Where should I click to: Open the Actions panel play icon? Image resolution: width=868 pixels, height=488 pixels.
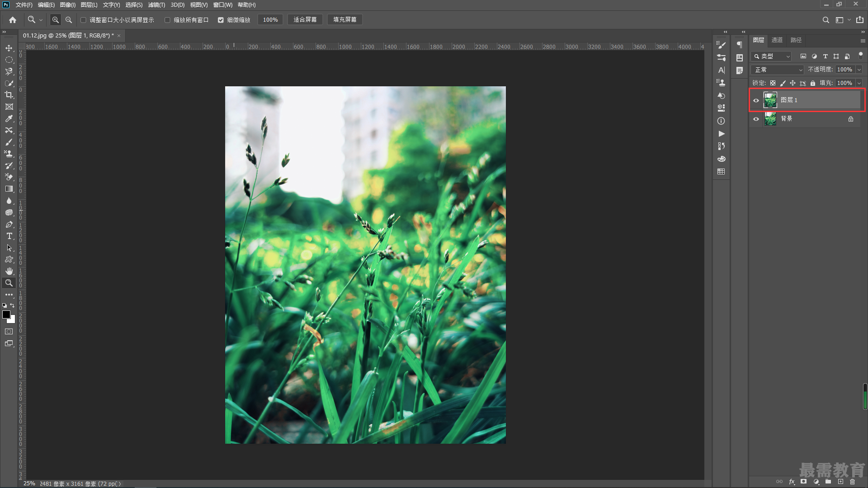pyautogui.click(x=721, y=134)
